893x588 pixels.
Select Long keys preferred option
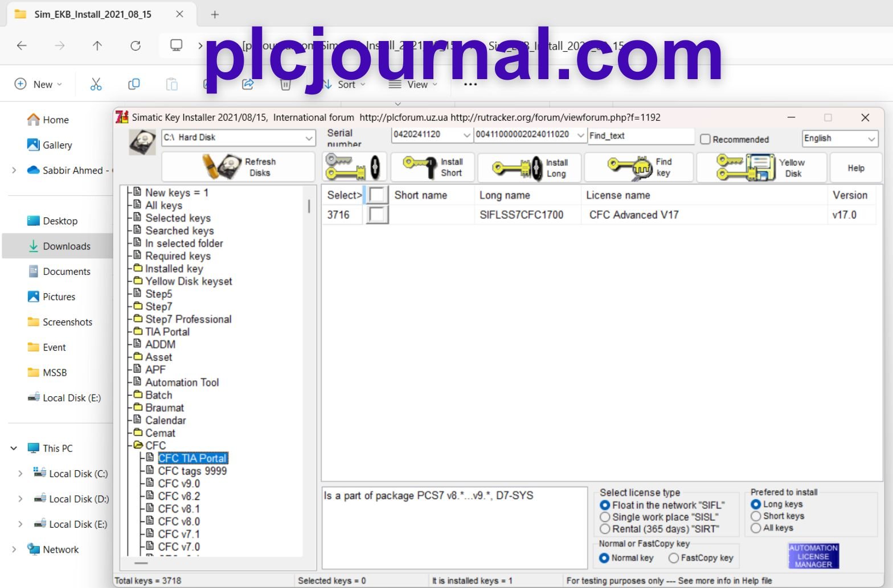[x=756, y=504]
